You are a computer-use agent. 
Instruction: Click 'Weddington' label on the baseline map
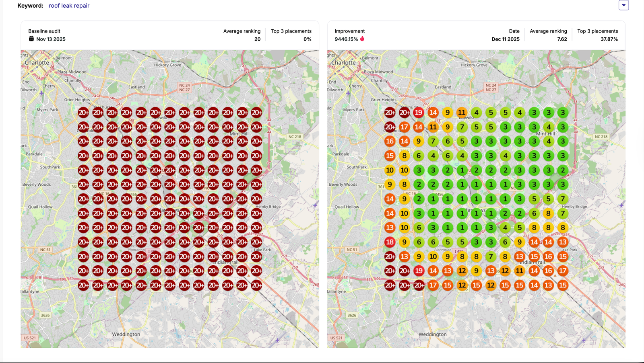[126, 334]
